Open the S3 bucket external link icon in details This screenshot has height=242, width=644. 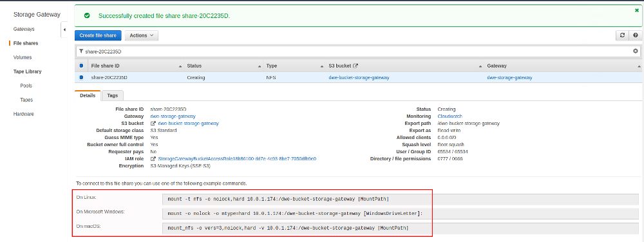[x=153, y=124]
